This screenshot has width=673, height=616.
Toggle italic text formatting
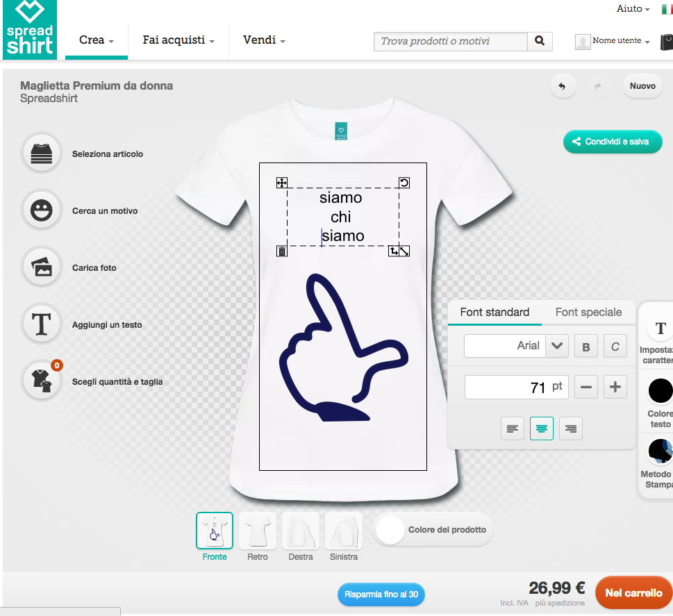[x=615, y=347]
